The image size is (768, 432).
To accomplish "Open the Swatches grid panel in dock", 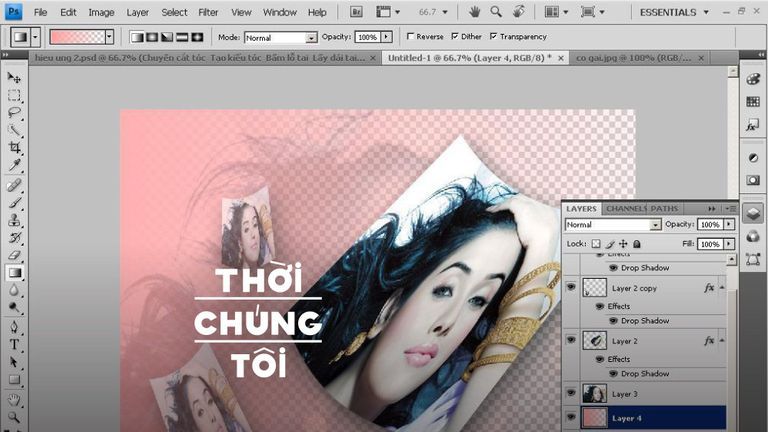I will click(753, 102).
